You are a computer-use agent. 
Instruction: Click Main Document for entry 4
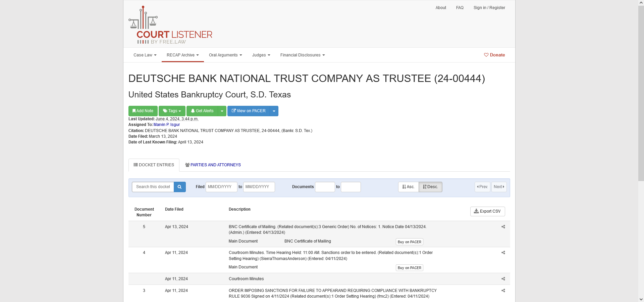click(243, 267)
